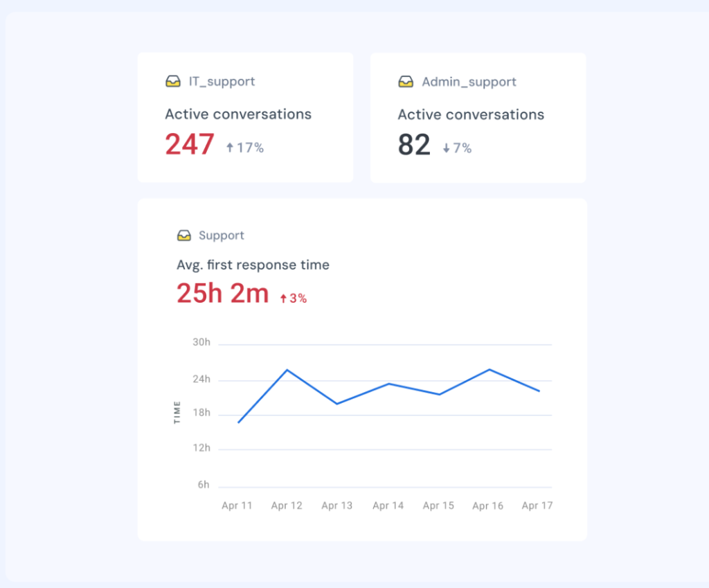Click the Apr 11 date on chart axis

(x=237, y=506)
